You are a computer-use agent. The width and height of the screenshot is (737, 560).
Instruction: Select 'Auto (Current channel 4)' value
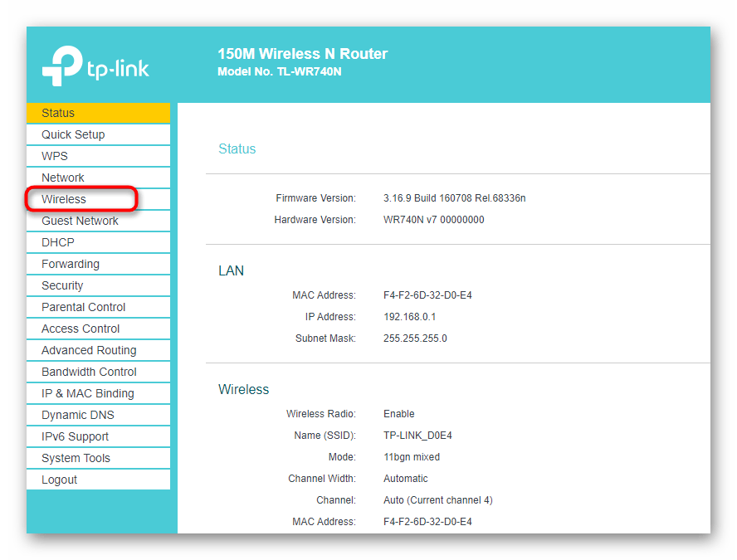point(438,500)
